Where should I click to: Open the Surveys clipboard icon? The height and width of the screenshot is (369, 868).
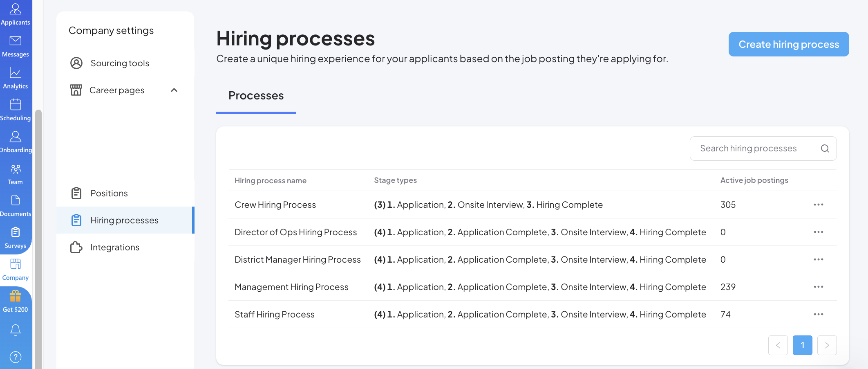(x=16, y=232)
